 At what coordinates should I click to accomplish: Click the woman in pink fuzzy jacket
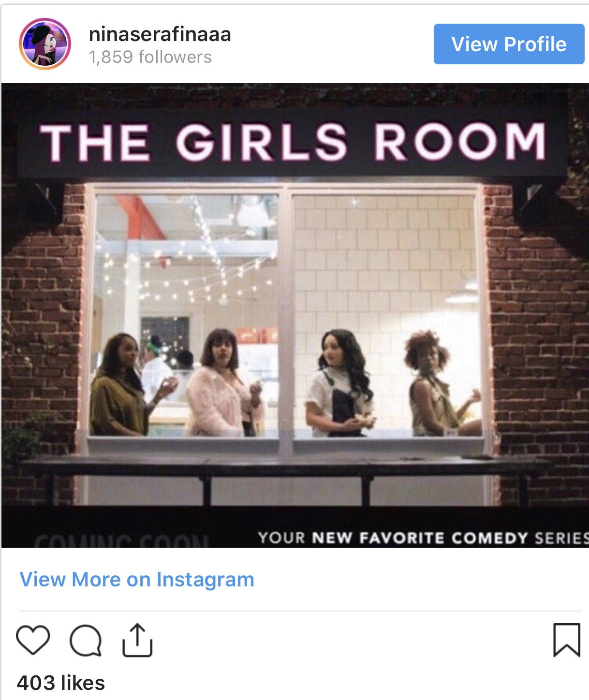(x=223, y=383)
